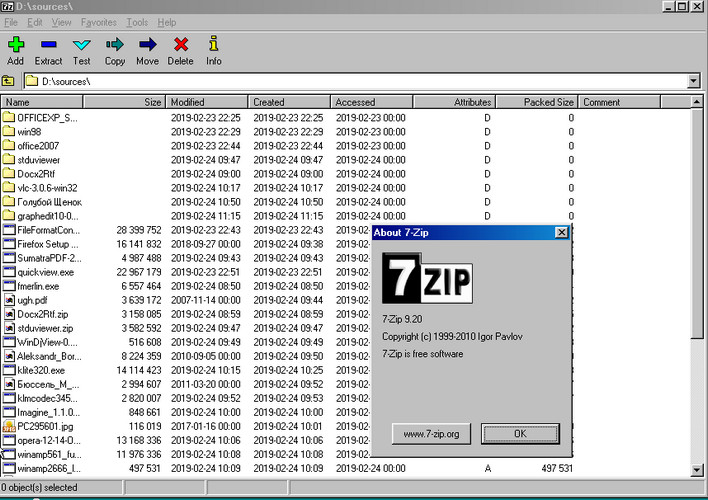Viewport: 708px width, 500px height.
Task: Select the SumatraPDF-2... file icon
Action: click(x=9, y=258)
